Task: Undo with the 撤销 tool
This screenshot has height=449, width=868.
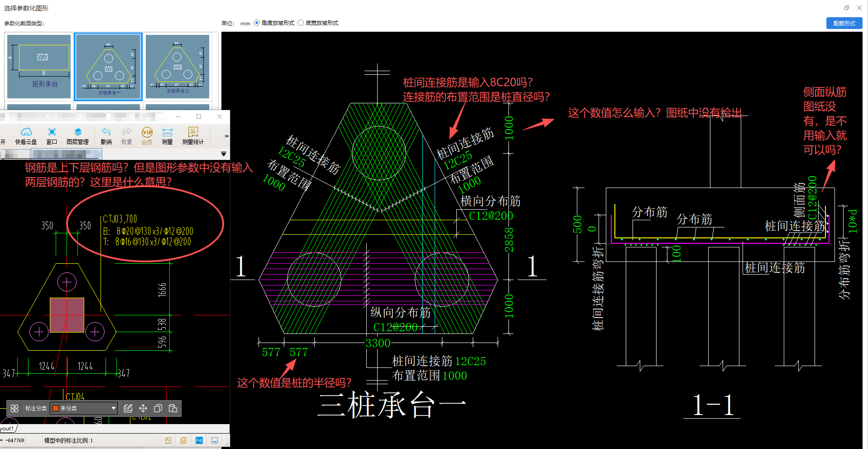Action: pyautogui.click(x=106, y=135)
